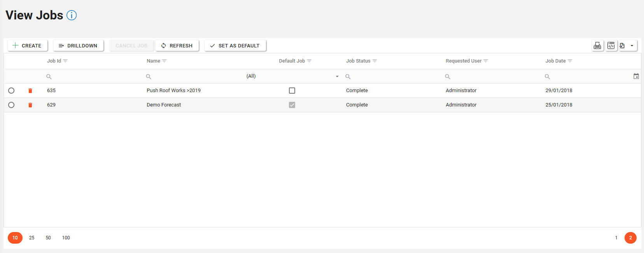This screenshot has height=253, width=644.
Task: Select the radio button for Demo Forecast
Action: tap(11, 105)
